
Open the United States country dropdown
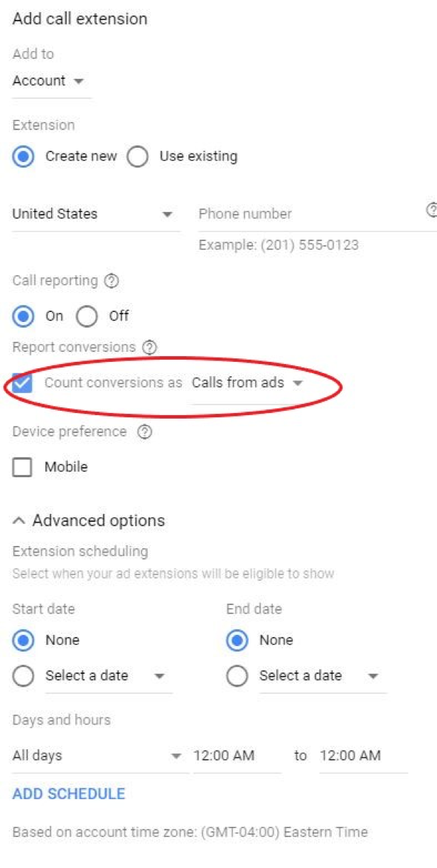point(96,214)
